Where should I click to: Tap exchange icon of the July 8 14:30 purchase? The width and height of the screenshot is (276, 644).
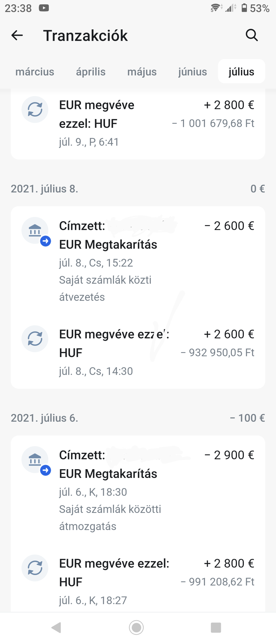(35, 339)
